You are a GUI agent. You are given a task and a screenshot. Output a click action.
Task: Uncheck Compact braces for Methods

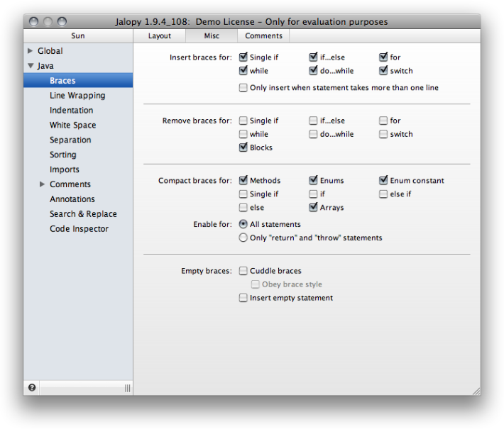point(243,180)
